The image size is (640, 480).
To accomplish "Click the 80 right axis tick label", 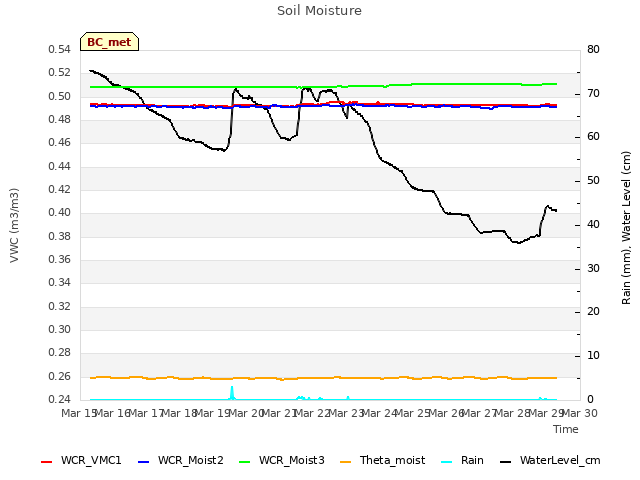I will 593,50.
